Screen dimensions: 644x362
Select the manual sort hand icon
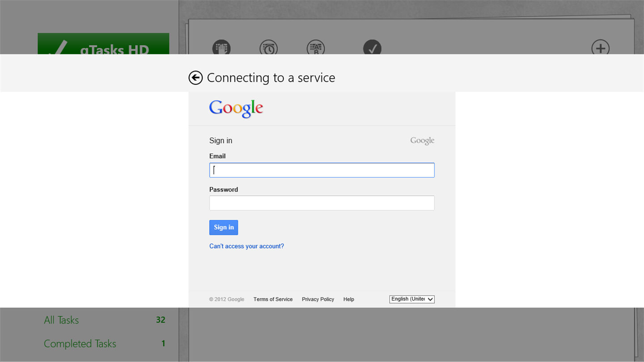point(221,48)
